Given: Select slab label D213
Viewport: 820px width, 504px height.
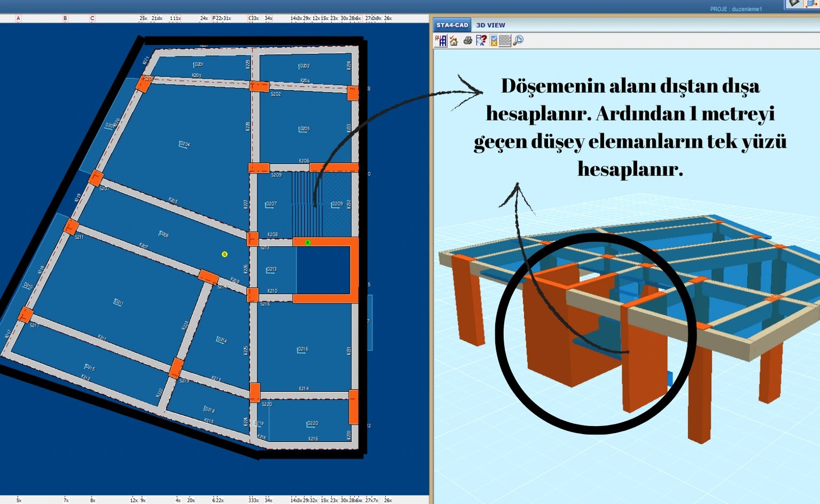Looking at the screenshot, I should [271, 269].
